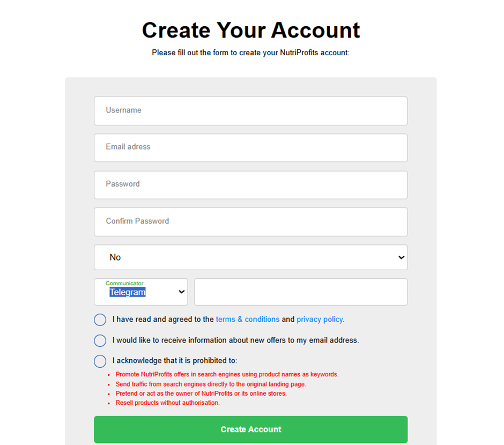Open the terms & conditions link

tap(247, 320)
